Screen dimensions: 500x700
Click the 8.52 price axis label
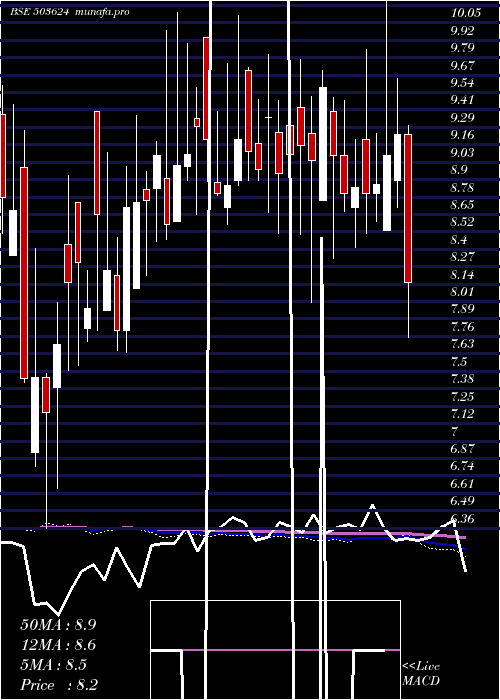click(x=462, y=222)
